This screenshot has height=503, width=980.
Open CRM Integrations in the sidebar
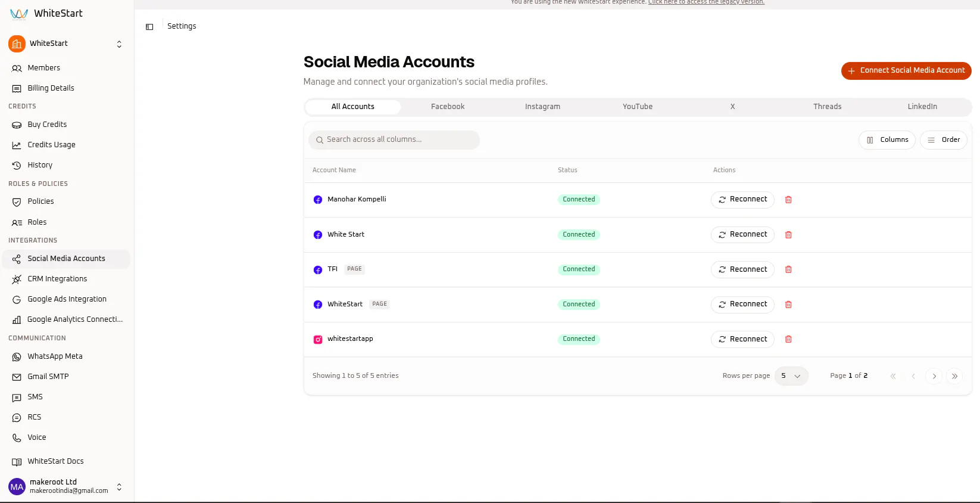[x=67, y=279]
